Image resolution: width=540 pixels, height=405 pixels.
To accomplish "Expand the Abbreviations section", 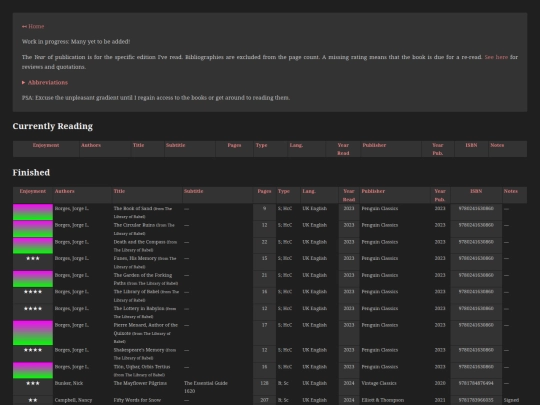I will [x=45, y=83].
